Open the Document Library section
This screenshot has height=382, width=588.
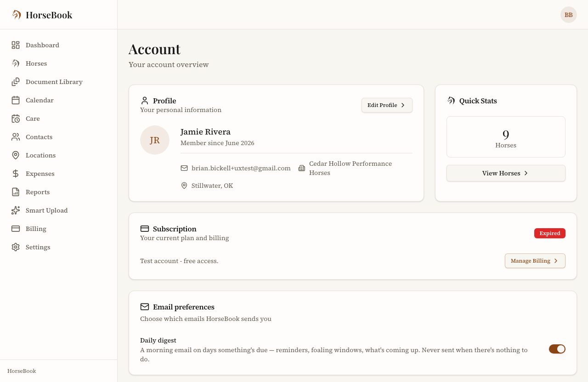(x=59, y=82)
